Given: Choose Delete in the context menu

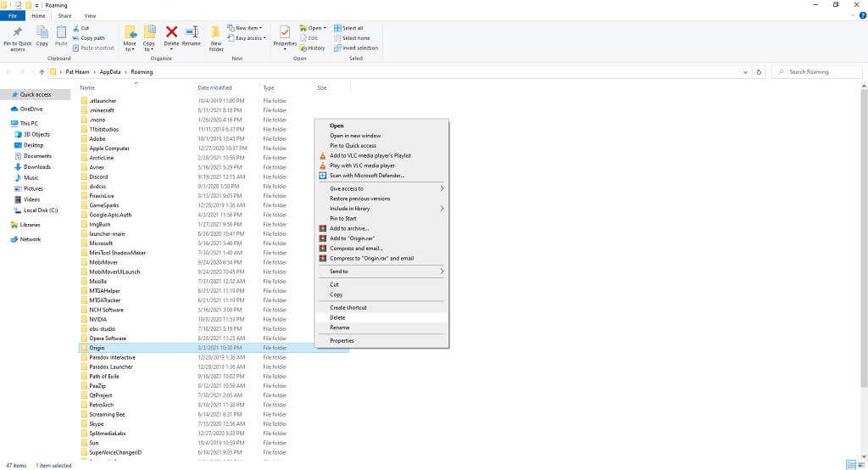Looking at the screenshot, I should 381,317.
